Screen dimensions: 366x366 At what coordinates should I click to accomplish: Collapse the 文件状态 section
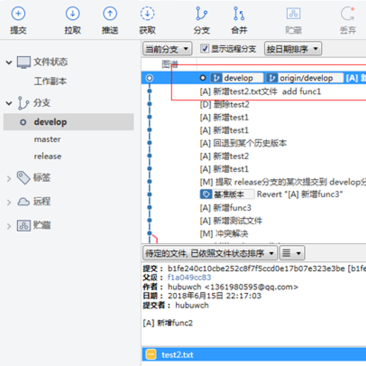[9, 62]
